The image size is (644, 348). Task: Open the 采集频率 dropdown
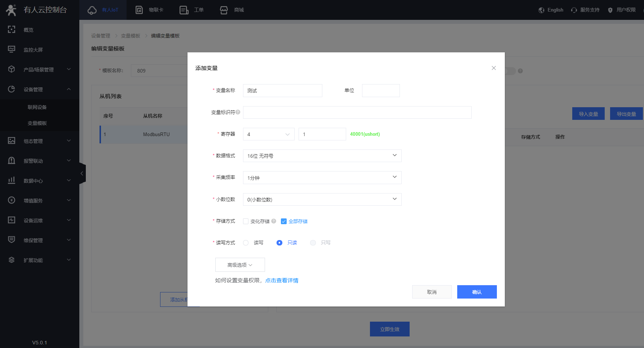[322, 178]
